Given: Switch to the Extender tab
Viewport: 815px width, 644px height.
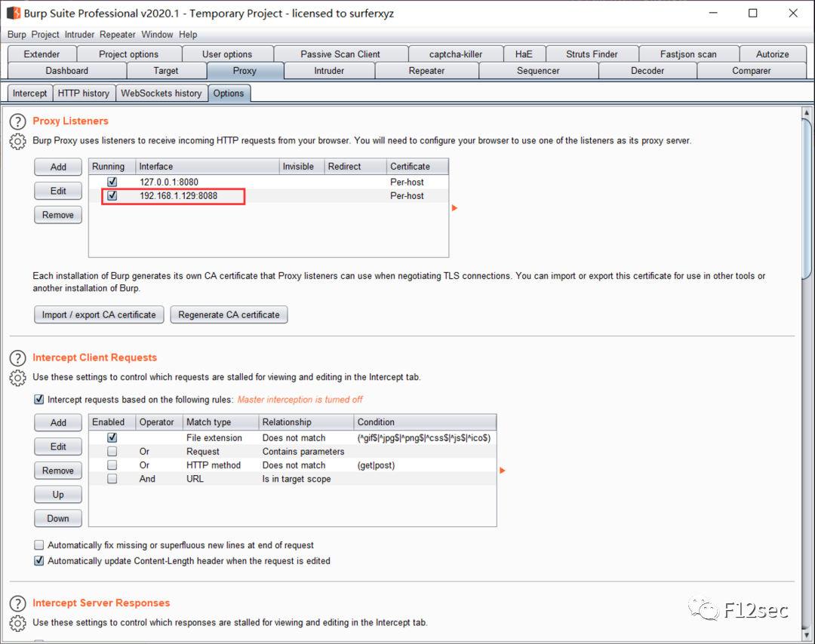Looking at the screenshot, I should pos(42,54).
